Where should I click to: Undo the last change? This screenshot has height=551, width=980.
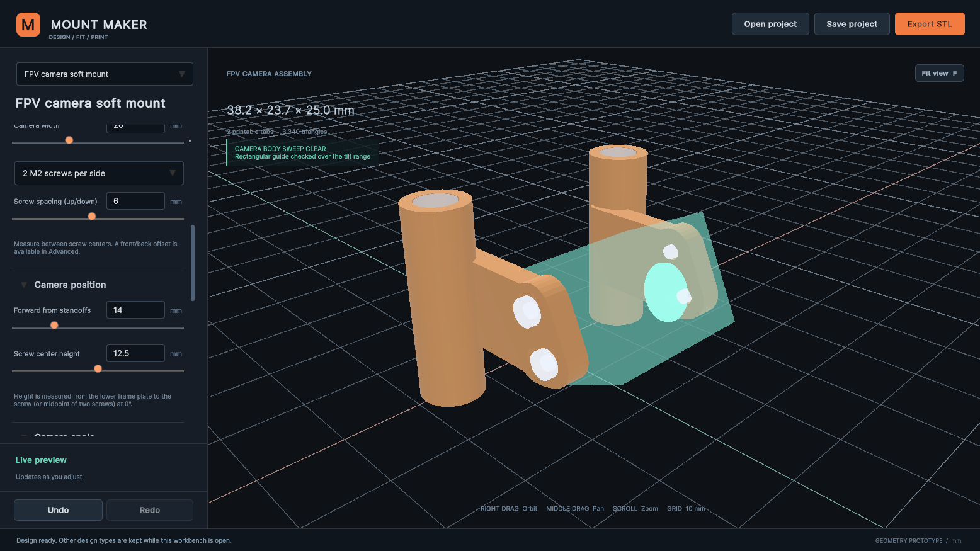[58, 510]
